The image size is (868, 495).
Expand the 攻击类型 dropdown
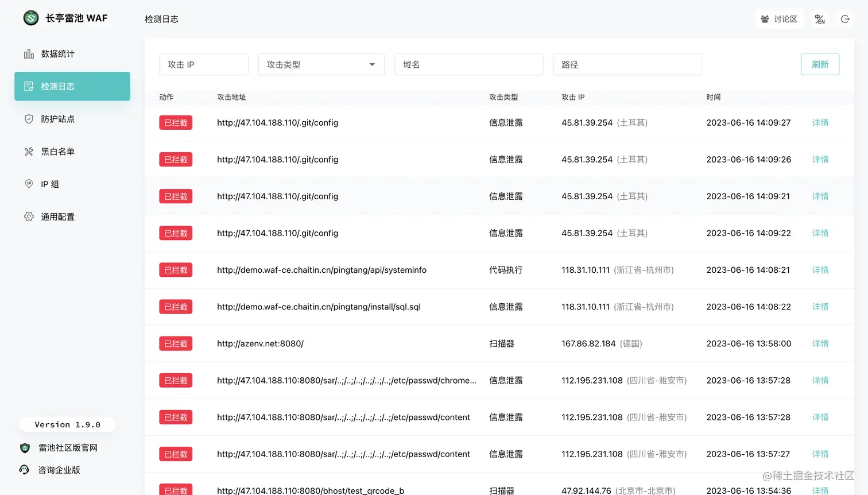pyautogui.click(x=321, y=64)
